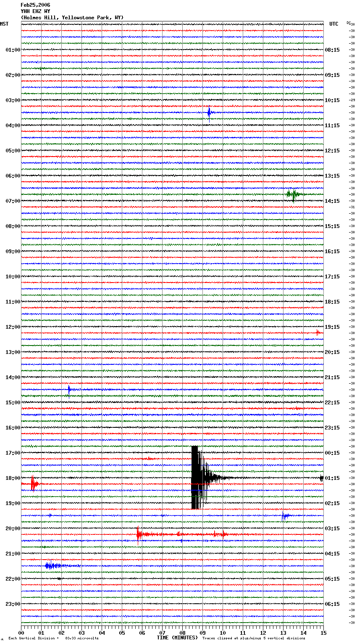Select the 12:00 MST row label
Screen dimensions: 357x644
(13, 327)
